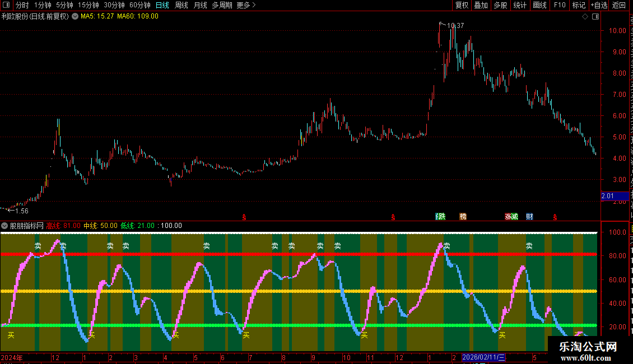Image resolution: width=633 pixels, height=364 pixels.
Task: Add stock with +自选 button
Action: pyautogui.click(x=599, y=5)
